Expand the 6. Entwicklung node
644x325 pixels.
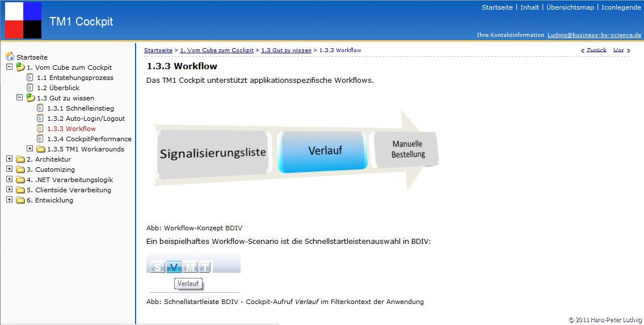coord(10,200)
